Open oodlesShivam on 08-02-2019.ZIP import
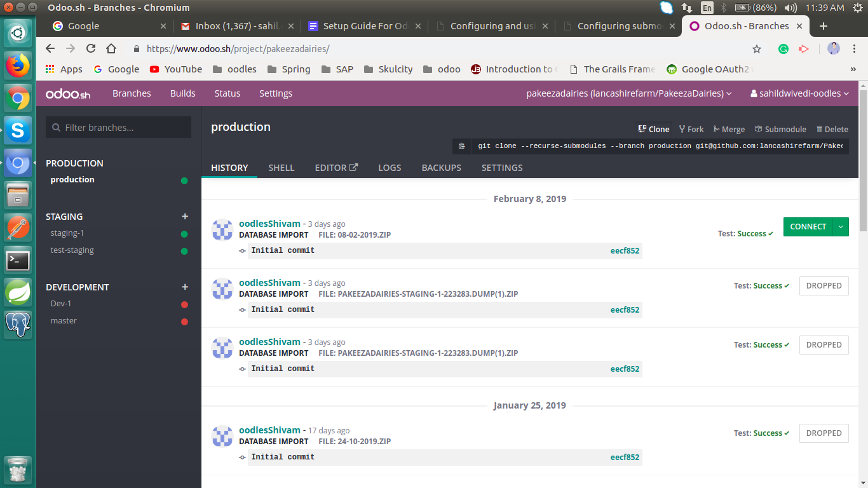The width and height of the screenshot is (868, 488). tap(269, 224)
